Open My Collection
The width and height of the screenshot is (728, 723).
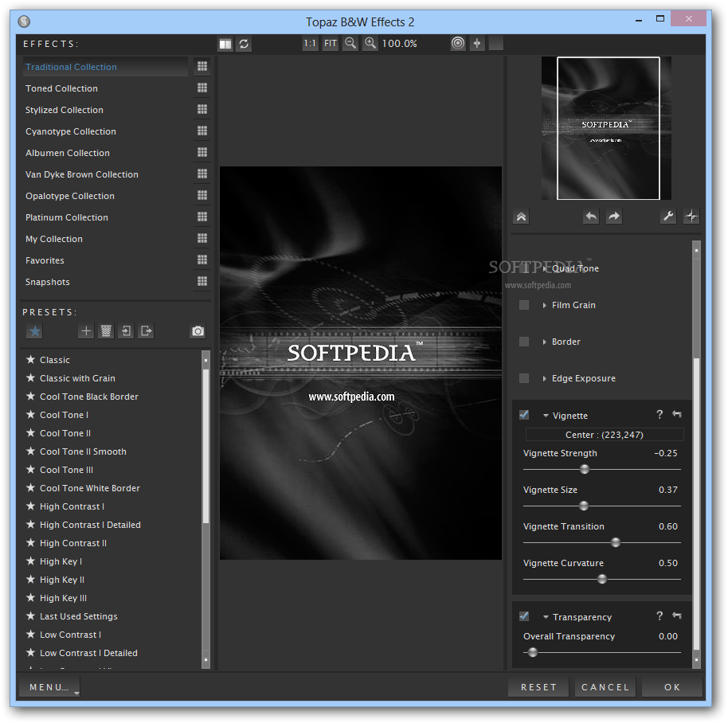click(x=54, y=239)
